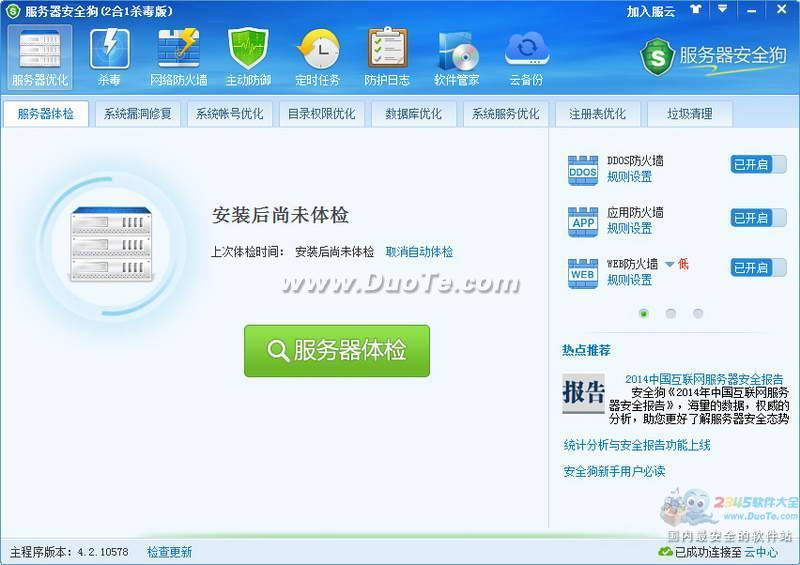The image size is (800, 565).
Task: Open 统计分析与安全报告功能上线 link
Action: [637, 445]
